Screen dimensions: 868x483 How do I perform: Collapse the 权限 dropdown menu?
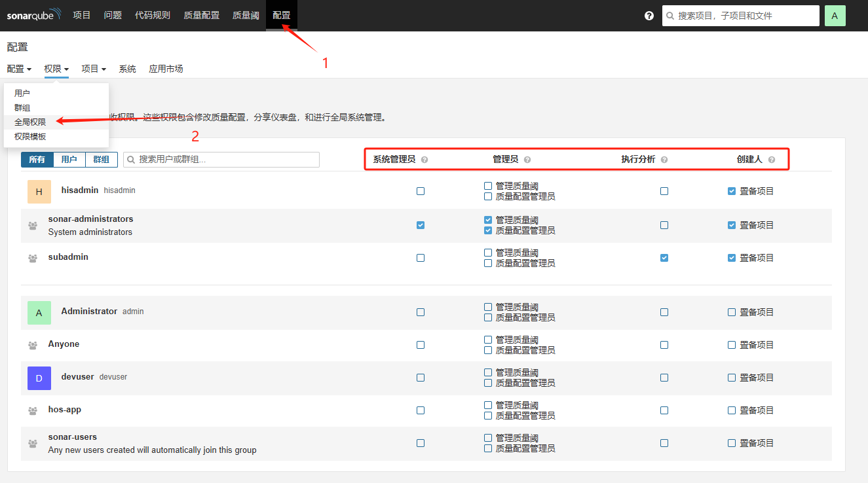pos(56,69)
